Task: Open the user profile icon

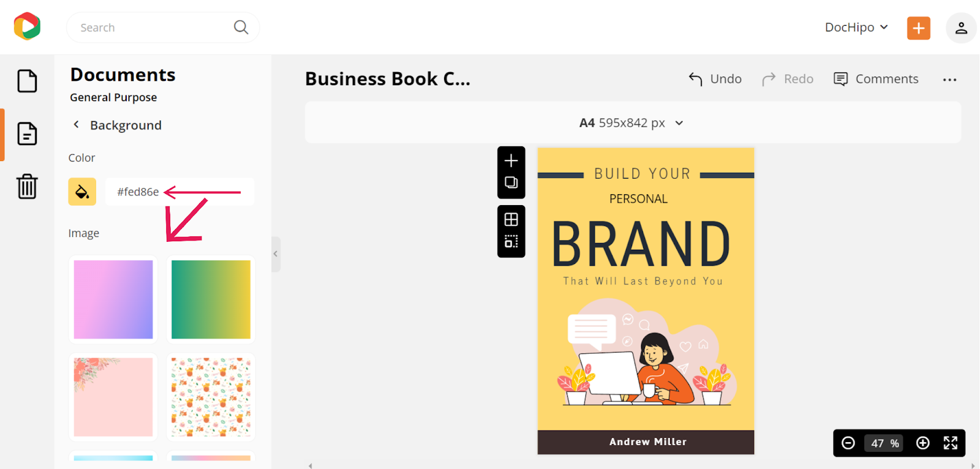Action: click(x=960, y=28)
